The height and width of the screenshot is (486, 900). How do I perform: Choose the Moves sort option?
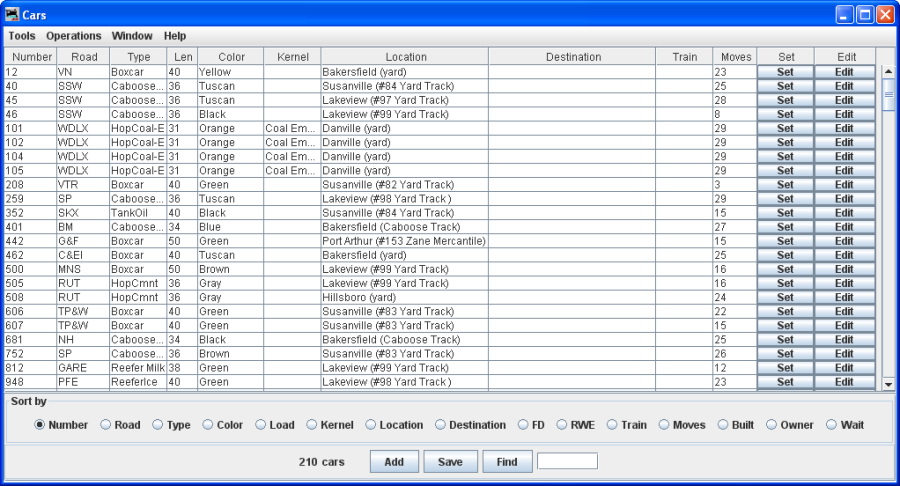(664, 425)
